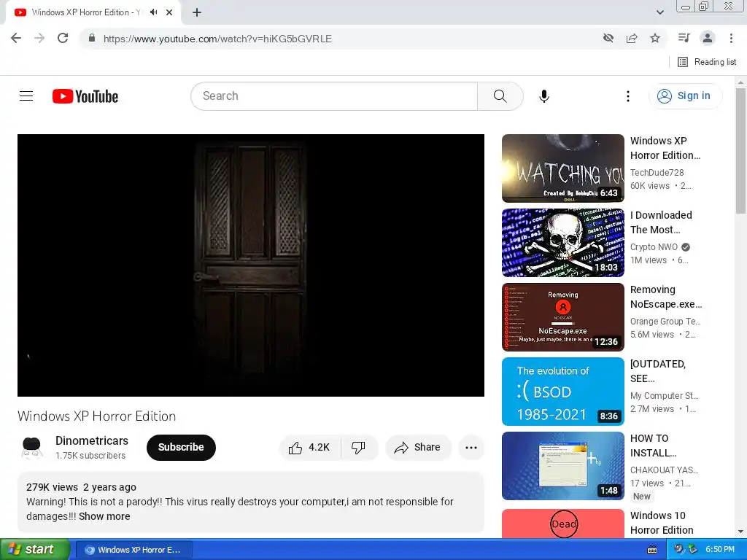The height and width of the screenshot is (560, 747).
Task: Open Removing NoEscape.exe thumbnail
Action: pos(562,317)
